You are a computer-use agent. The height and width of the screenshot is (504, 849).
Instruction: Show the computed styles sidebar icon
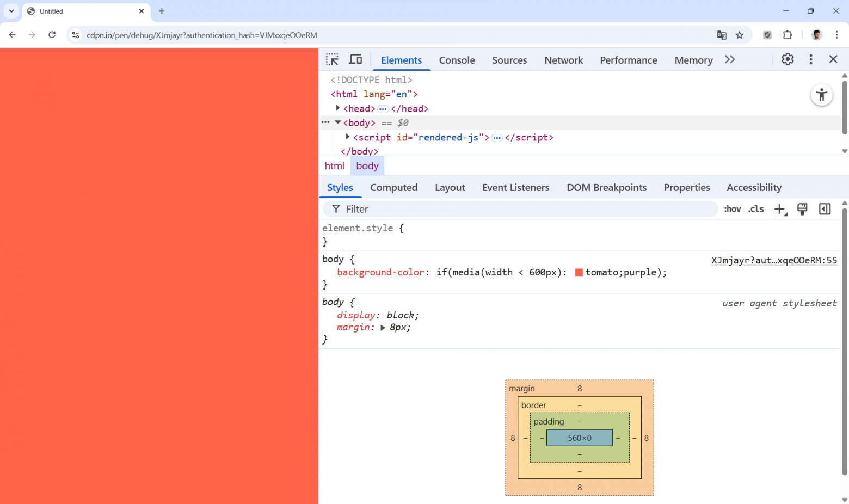pyautogui.click(x=825, y=209)
